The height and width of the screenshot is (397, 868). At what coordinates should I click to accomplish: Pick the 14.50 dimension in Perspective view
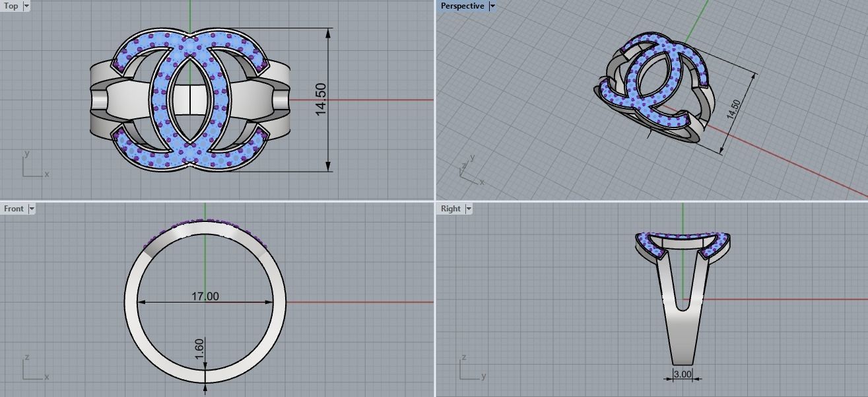pos(733,109)
